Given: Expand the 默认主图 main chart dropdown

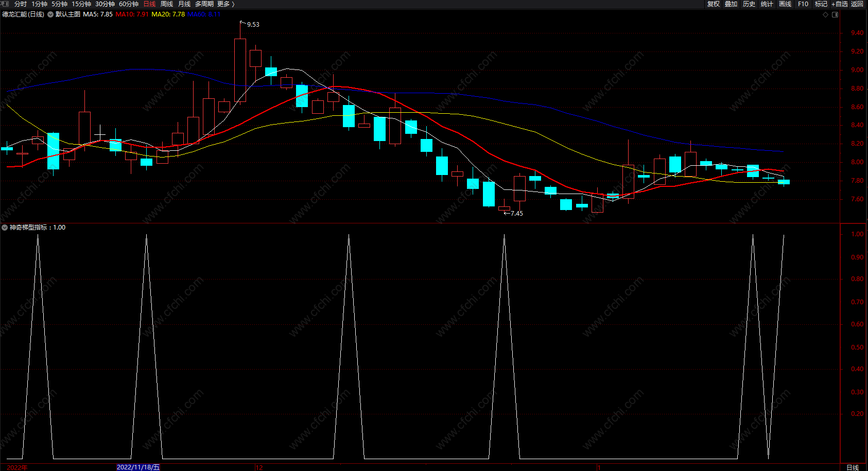Looking at the screenshot, I should 50,14.
